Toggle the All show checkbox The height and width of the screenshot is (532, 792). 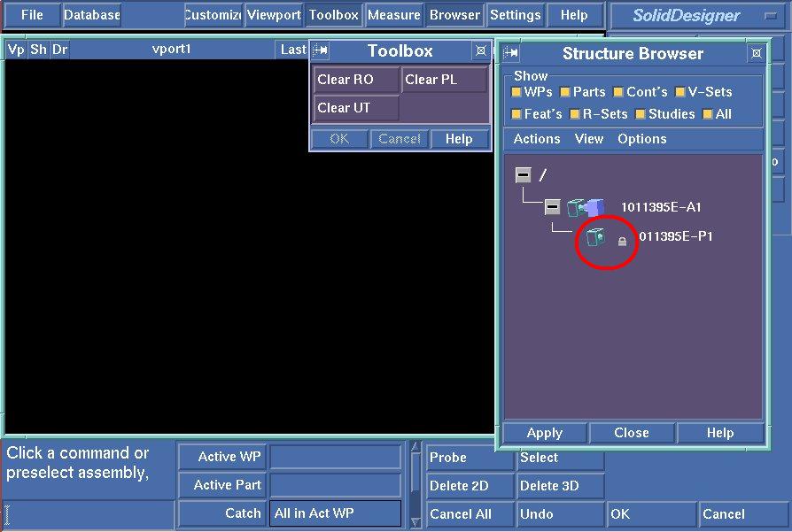coord(708,114)
